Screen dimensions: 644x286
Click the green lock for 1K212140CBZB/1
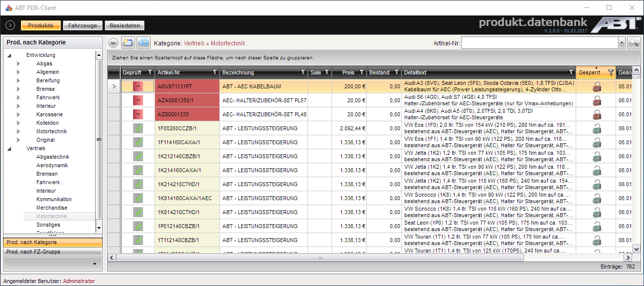coord(596,156)
